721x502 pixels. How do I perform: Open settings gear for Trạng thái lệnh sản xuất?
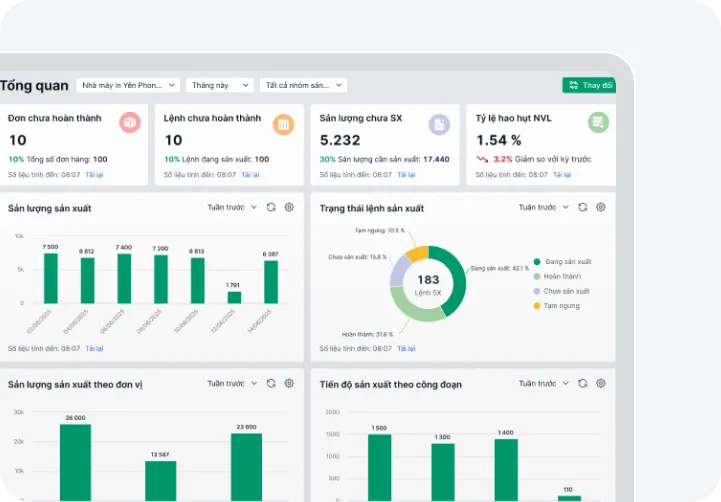[601, 207]
